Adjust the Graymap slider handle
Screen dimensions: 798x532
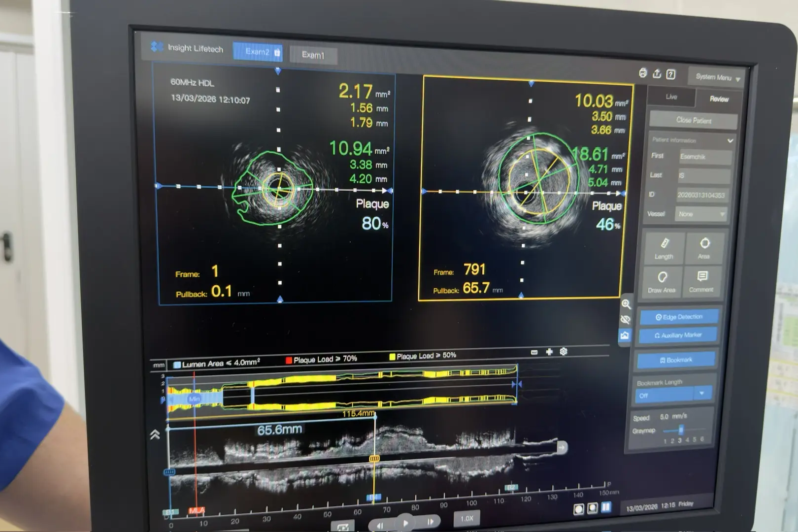point(681,430)
